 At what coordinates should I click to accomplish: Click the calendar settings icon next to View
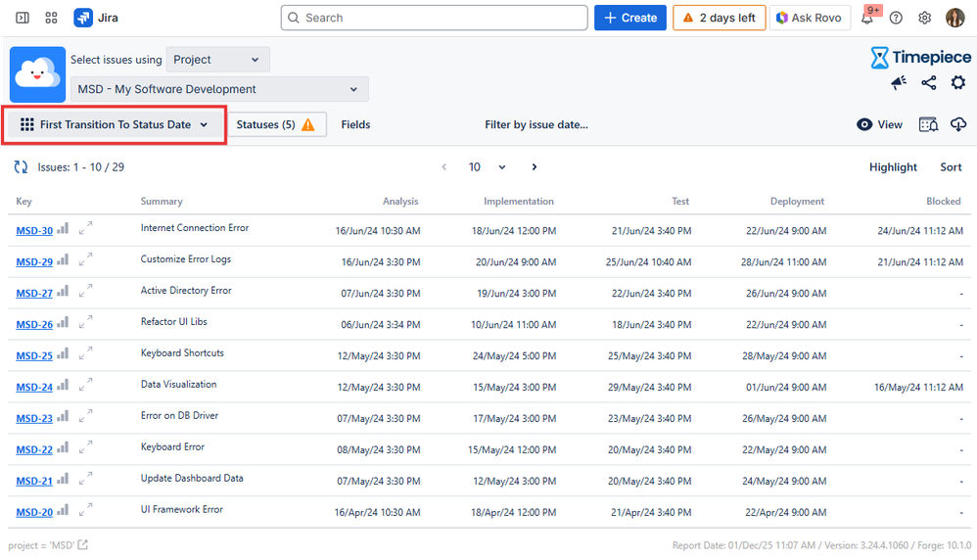928,124
